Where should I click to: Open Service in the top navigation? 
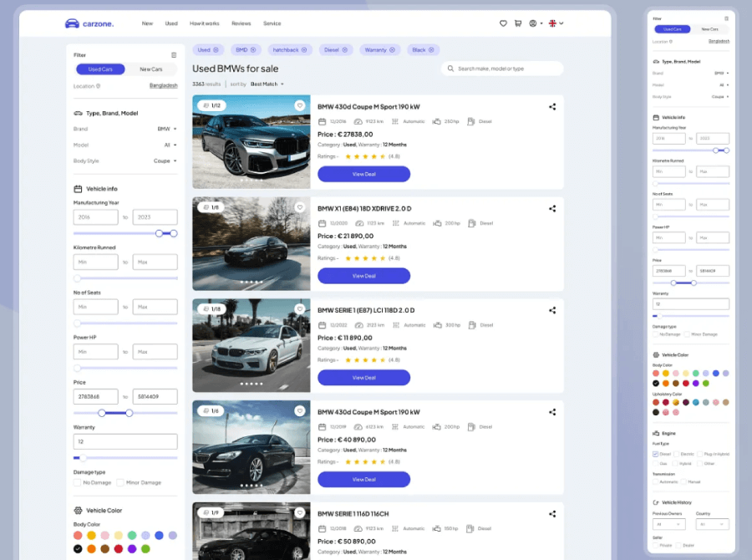pyautogui.click(x=272, y=23)
